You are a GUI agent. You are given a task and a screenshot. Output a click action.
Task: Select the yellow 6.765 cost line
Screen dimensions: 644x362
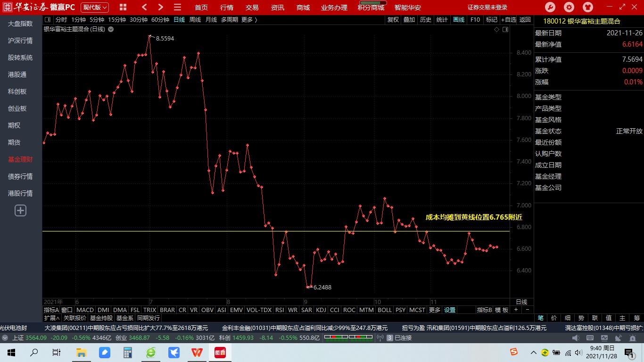click(276, 231)
